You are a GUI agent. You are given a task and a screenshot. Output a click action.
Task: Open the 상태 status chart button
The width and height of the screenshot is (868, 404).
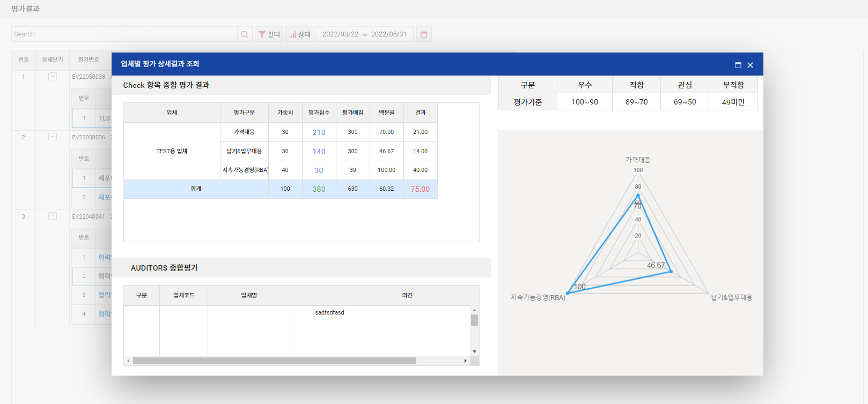coord(299,34)
